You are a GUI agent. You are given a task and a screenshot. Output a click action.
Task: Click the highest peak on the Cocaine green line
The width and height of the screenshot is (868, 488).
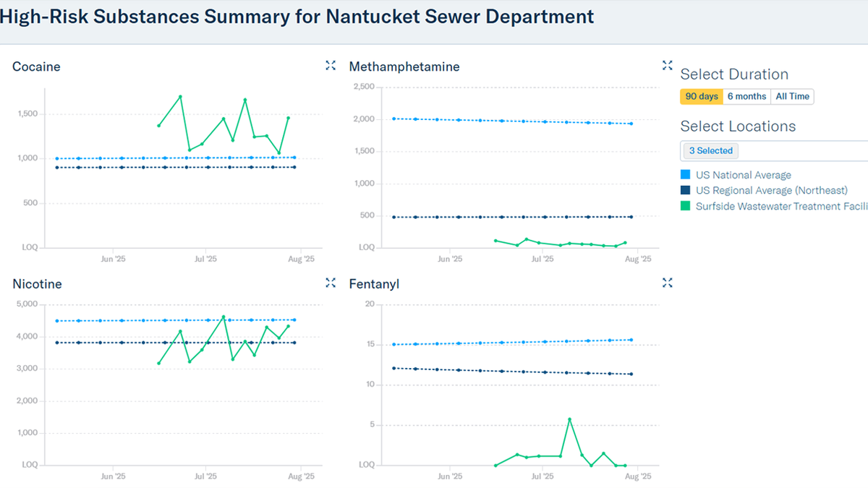[180, 95]
